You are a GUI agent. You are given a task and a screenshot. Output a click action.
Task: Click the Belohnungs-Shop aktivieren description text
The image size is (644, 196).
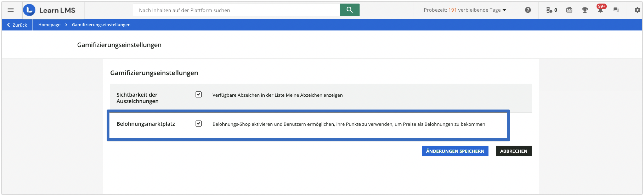coord(349,124)
